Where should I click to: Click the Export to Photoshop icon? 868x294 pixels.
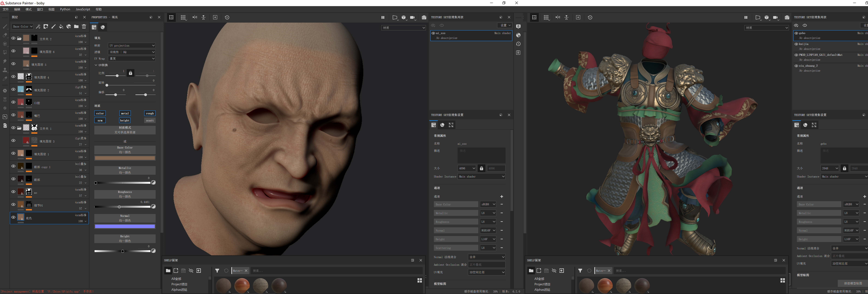5,117
